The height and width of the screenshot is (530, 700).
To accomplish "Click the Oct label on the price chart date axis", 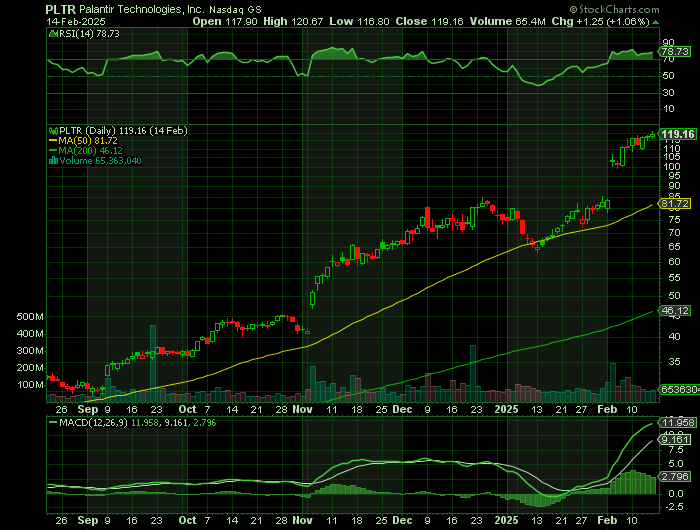I will tap(188, 409).
